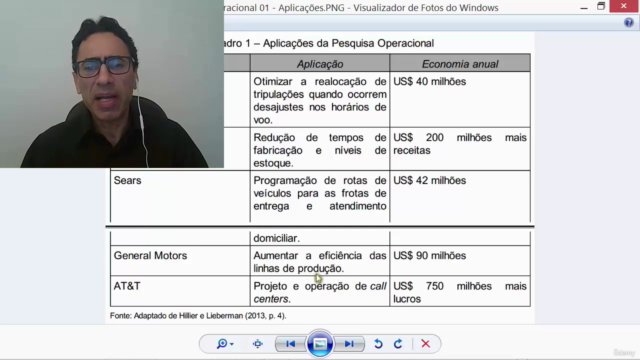Click the 'US$ 42 milhões' cell
Screen dimensions: 640x360
(460, 196)
